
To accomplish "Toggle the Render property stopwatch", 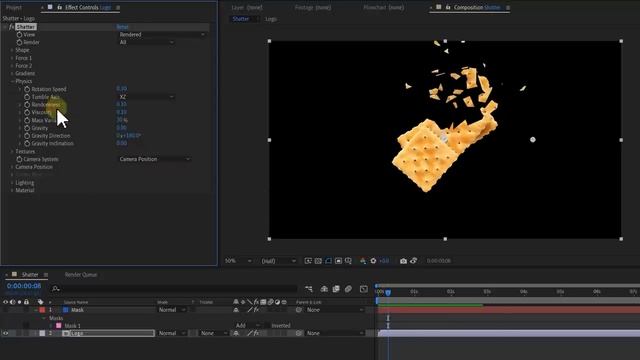I will [x=20, y=42].
